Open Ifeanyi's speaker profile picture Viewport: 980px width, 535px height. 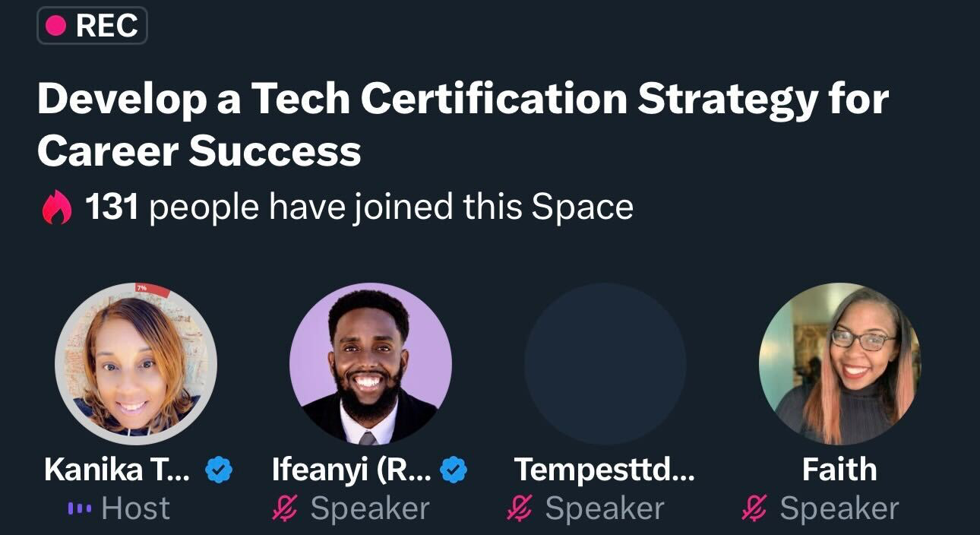pyautogui.click(x=371, y=363)
